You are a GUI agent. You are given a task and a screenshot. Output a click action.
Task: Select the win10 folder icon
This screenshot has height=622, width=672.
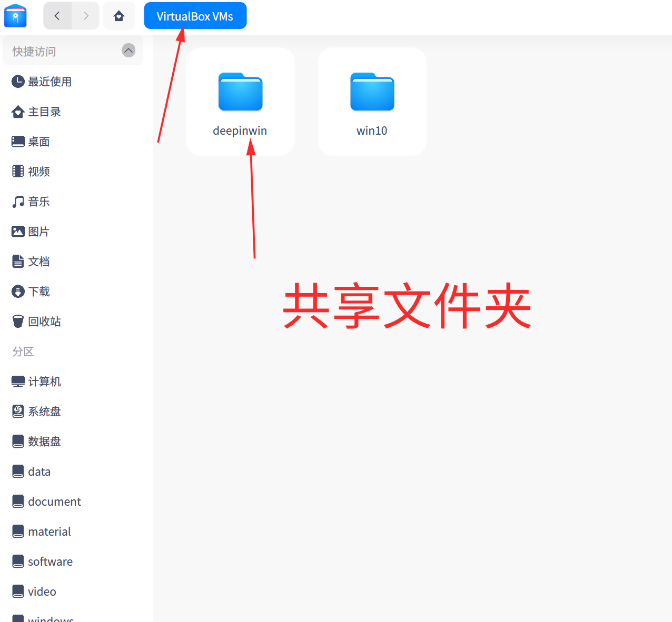pyautogui.click(x=372, y=92)
